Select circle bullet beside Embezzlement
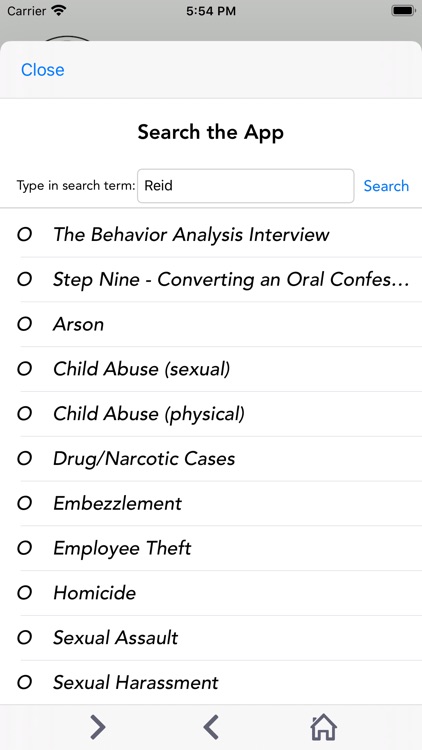 coord(24,504)
